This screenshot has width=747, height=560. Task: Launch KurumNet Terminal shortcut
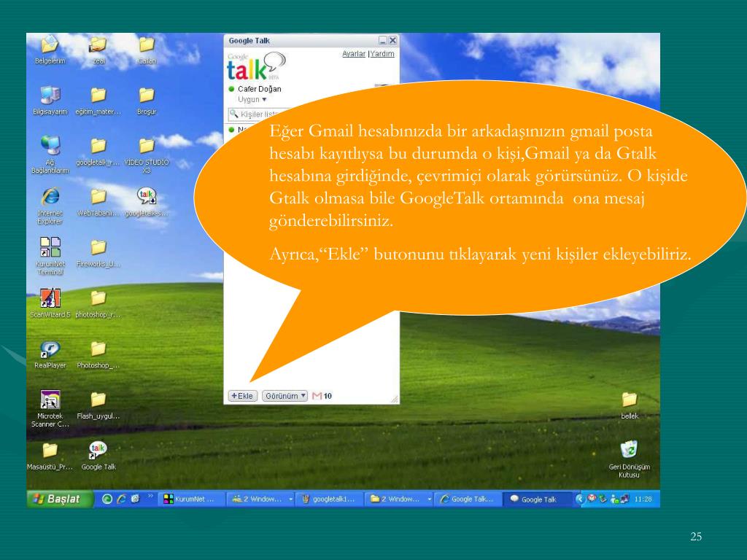tap(50, 256)
